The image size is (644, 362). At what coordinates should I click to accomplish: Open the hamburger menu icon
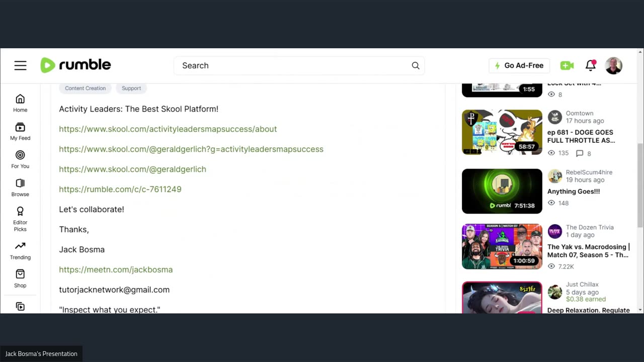[x=20, y=65]
